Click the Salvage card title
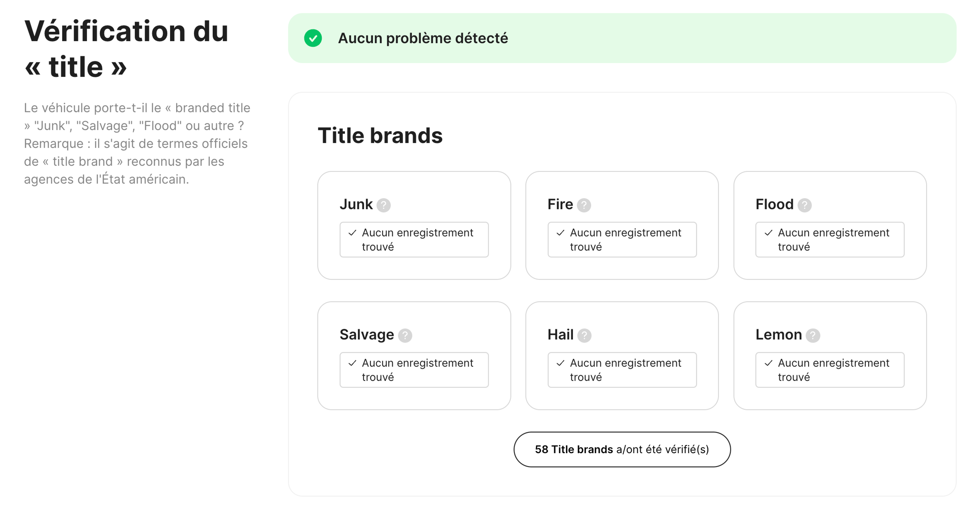 tap(366, 335)
